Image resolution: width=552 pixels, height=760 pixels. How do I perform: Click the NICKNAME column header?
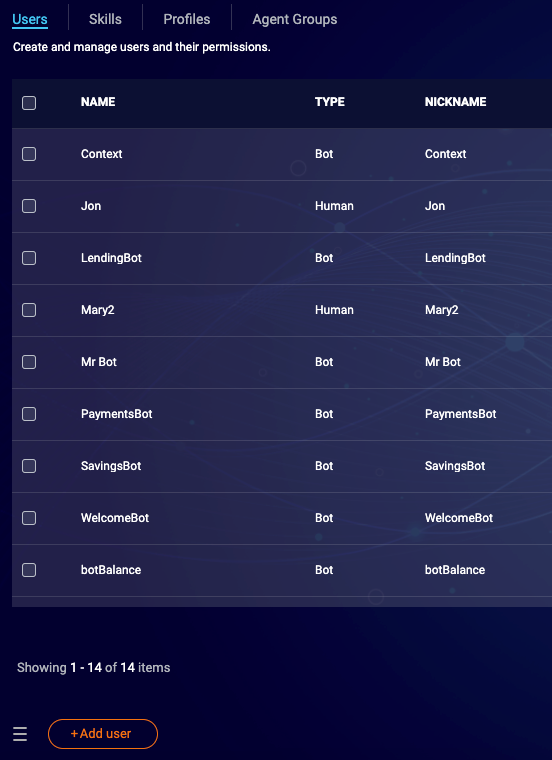[x=456, y=102]
